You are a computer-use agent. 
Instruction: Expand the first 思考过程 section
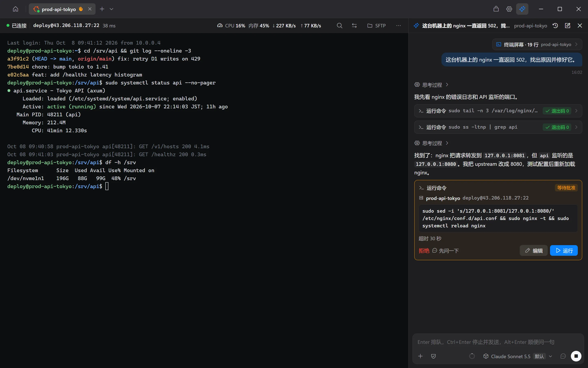431,85
